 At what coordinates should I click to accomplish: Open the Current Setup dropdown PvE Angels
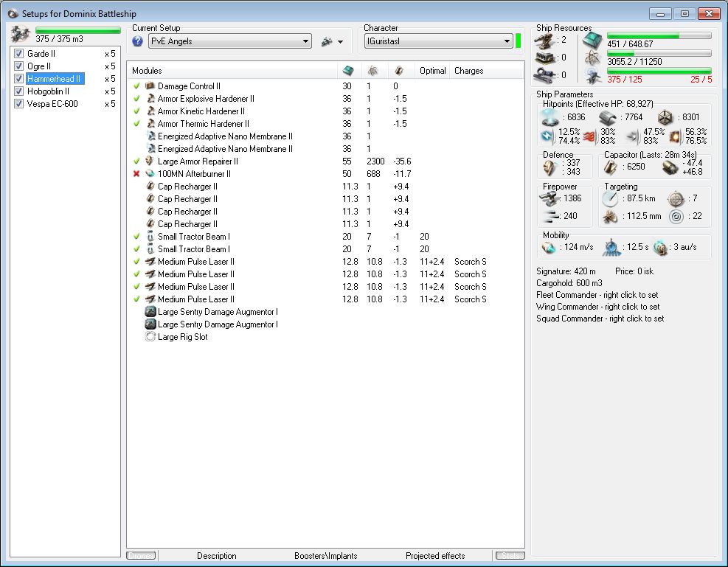230,41
